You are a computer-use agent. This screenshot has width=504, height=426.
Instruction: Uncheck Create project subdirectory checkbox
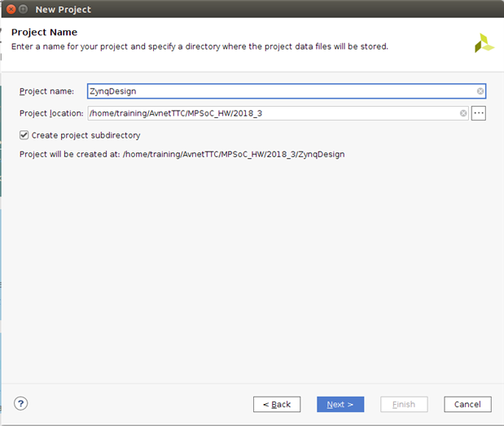tap(24, 135)
